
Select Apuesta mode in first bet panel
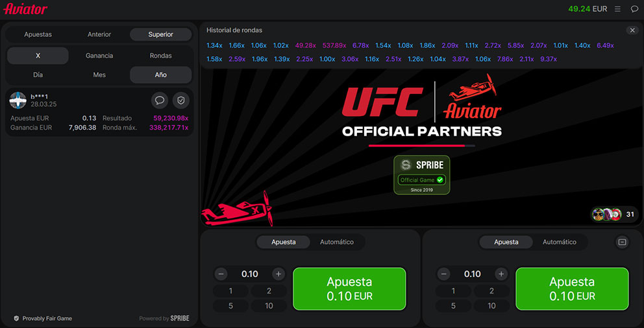tap(284, 242)
